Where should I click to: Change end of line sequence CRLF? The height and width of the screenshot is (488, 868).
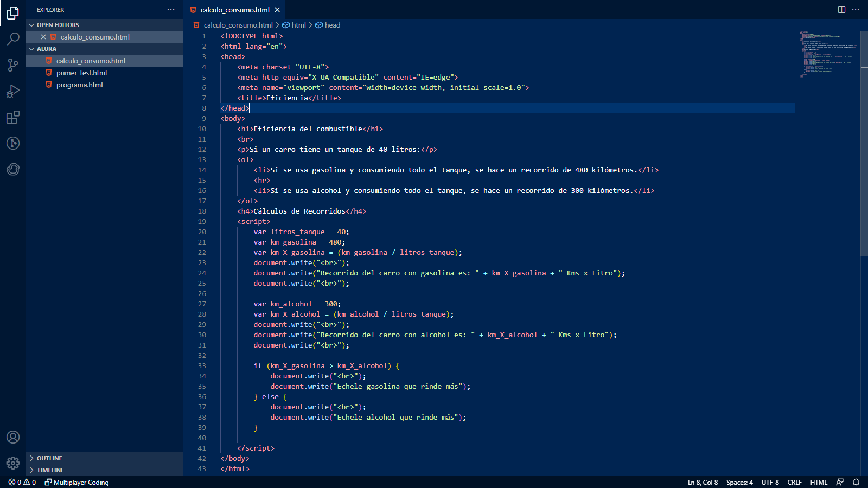click(794, 482)
